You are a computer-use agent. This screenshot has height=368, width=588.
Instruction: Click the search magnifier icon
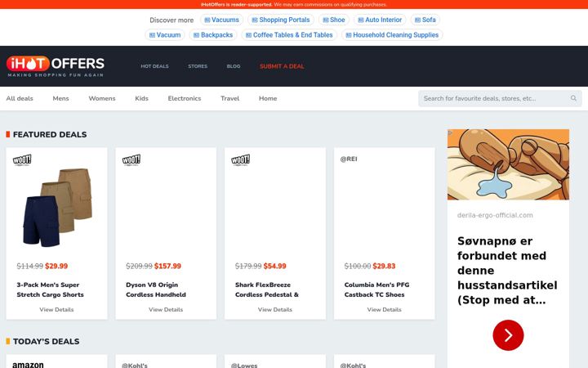coord(573,98)
